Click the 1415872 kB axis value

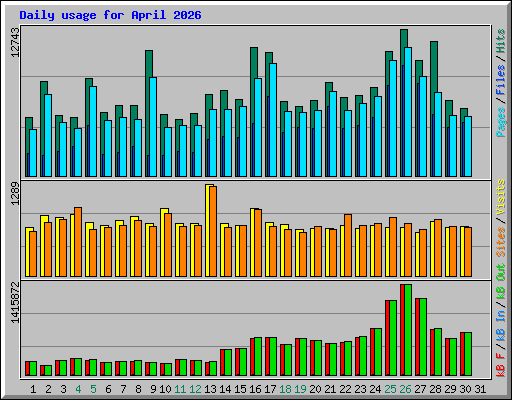pos(15,303)
